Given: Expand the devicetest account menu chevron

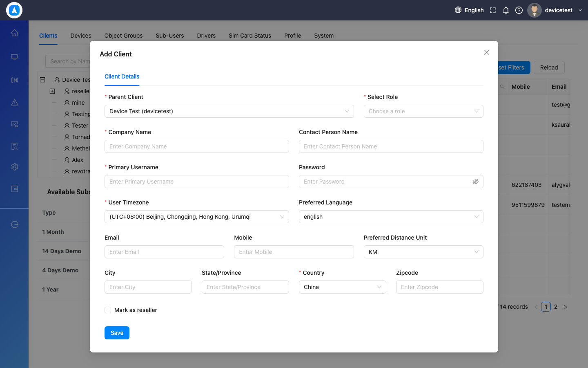Looking at the screenshot, I should coord(580,10).
